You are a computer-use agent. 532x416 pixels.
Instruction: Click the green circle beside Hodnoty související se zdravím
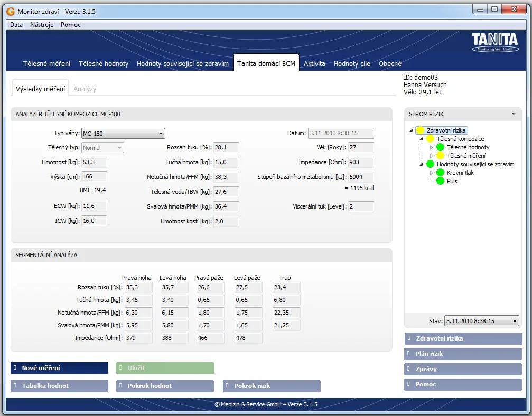430,164
